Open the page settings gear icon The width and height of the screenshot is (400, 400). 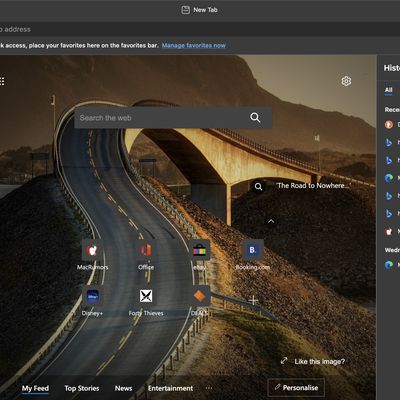[x=346, y=81]
